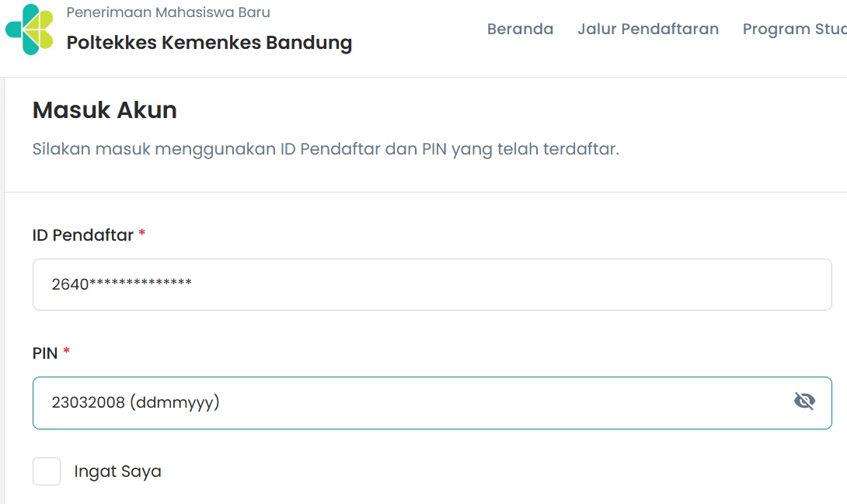Screen dimensions: 847x504
Task: Focus the ID Pendaftar input field
Action: coord(432,284)
